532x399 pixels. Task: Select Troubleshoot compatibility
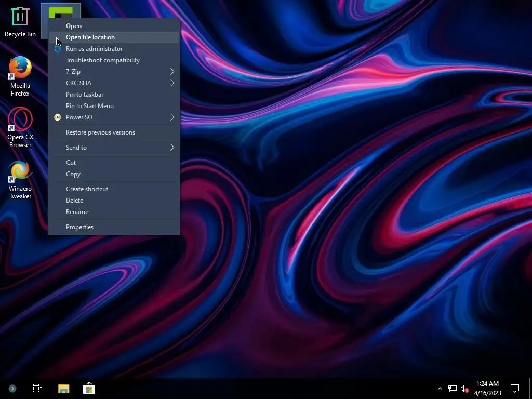pos(114,60)
